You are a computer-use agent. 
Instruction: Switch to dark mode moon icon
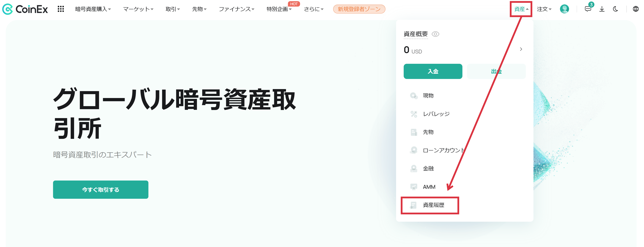(x=615, y=9)
